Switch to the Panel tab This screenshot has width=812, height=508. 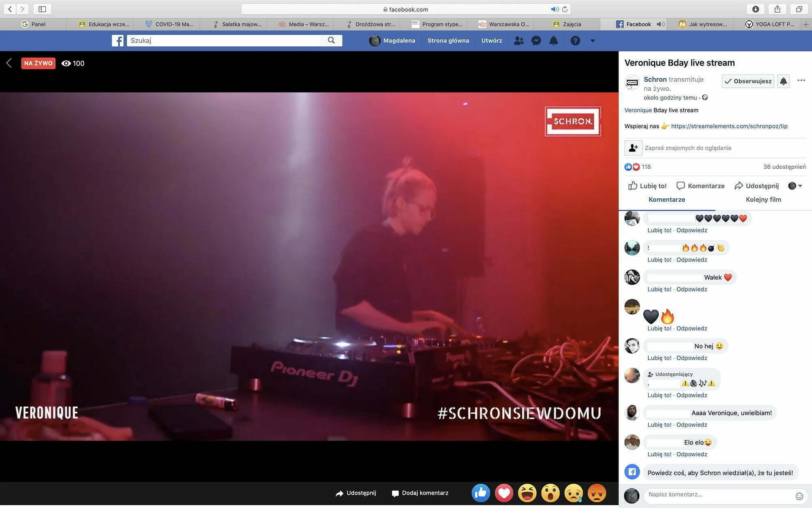coord(33,24)
